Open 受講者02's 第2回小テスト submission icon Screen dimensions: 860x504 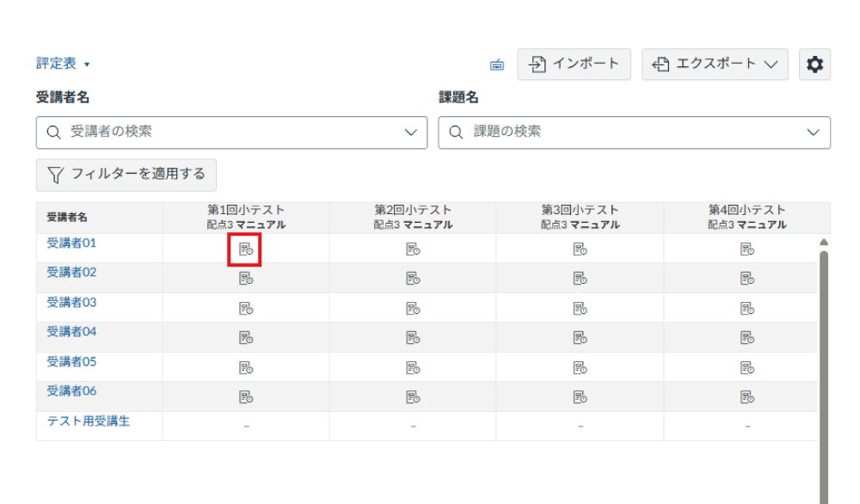413,279
